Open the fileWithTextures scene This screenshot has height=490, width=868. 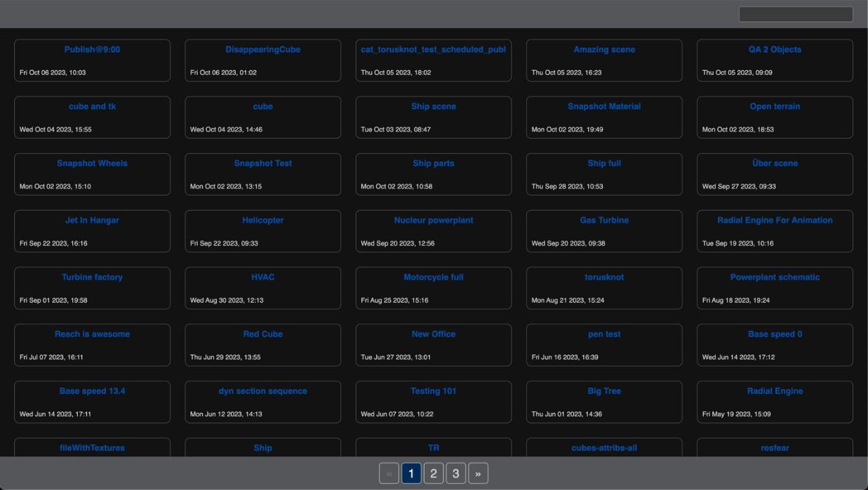click(x=92, y=448)
